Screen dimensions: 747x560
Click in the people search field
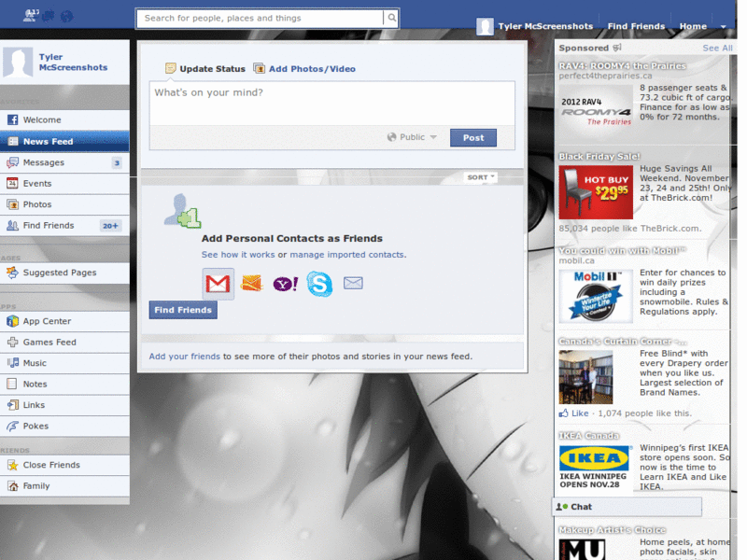[x=260, y=18]
